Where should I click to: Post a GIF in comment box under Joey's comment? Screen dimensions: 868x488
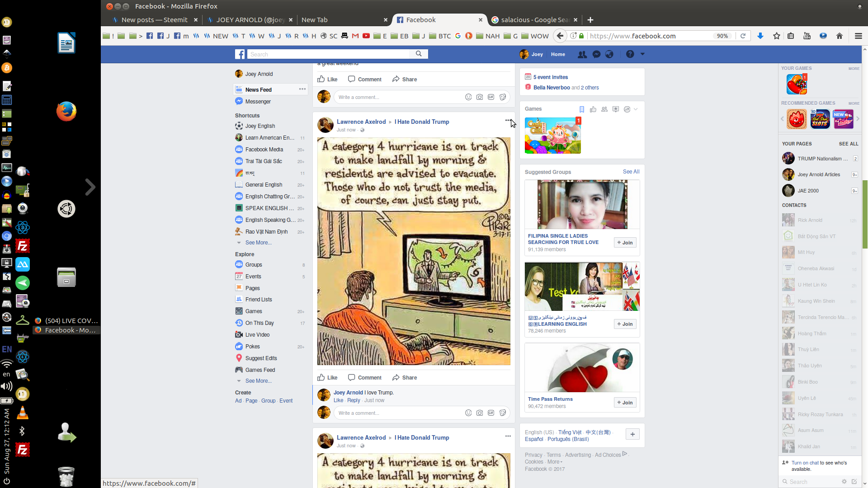click(x=491, y=413)
